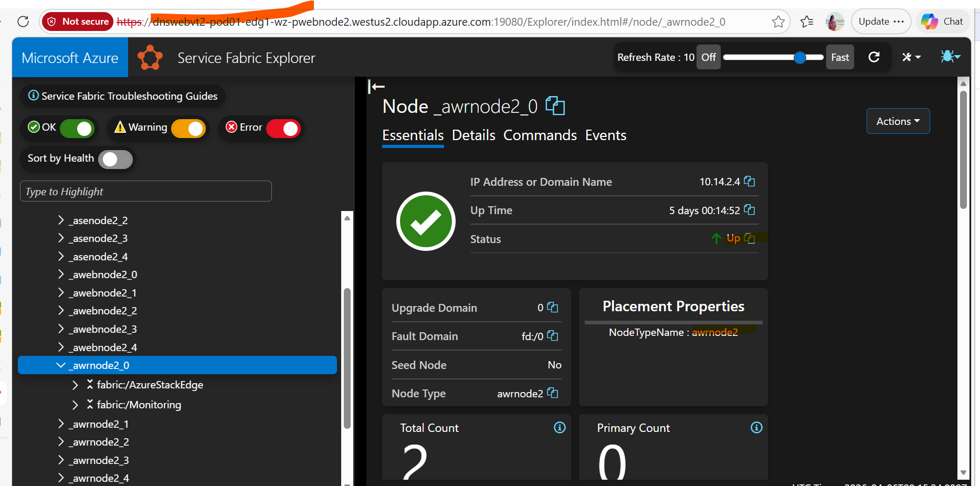The height and width of the screenshot is (486, 980).
Task: Copy the Fault Domain value
Action: (553, 336)
